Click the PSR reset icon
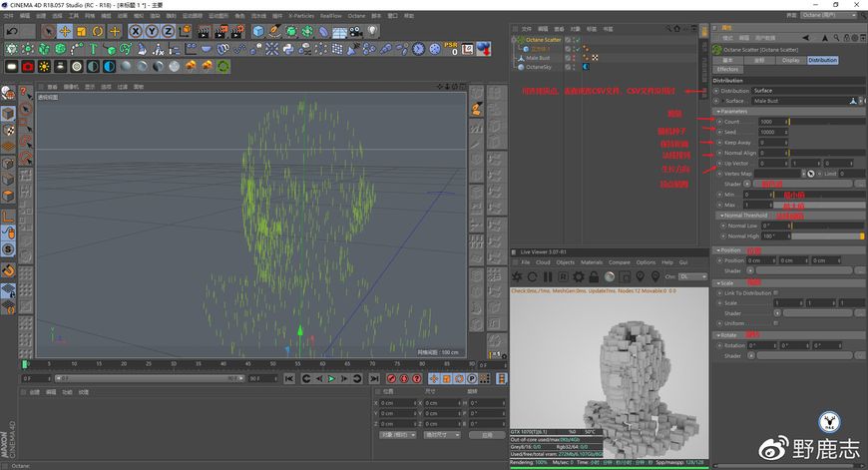Image resolution: width=868 pixels, height=470 pixels. point(451,49)
